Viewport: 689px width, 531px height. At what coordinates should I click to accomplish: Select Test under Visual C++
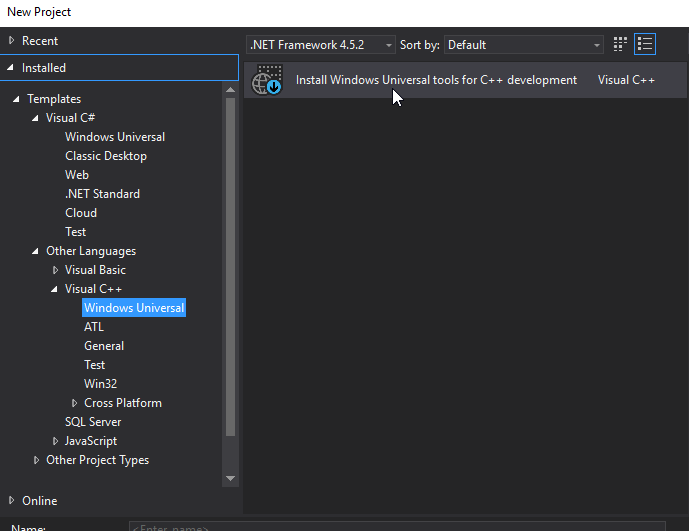(94, 365)
